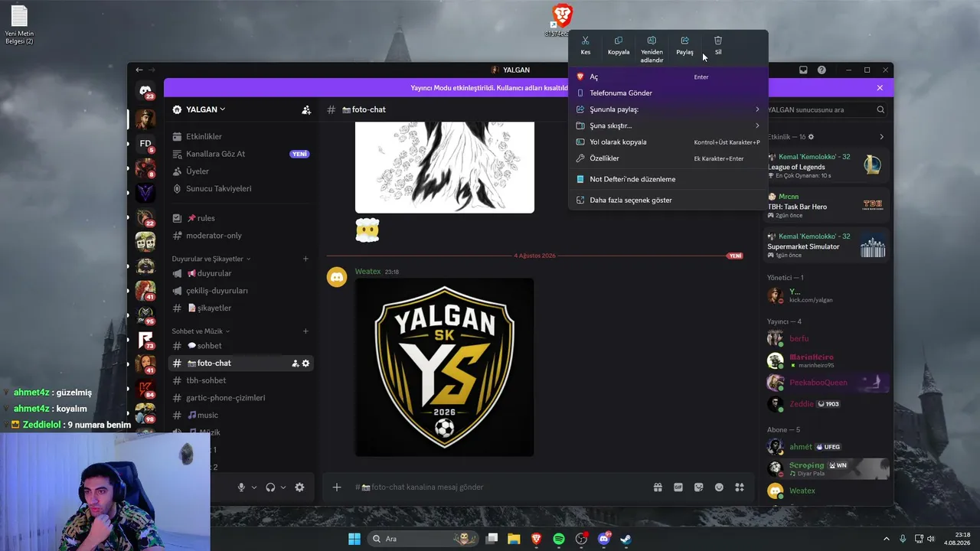This screenshot has height=551, width=980.
Task: Open foto-chat channel settings gear
Action: pyautogui.click(x=305, y=364)
